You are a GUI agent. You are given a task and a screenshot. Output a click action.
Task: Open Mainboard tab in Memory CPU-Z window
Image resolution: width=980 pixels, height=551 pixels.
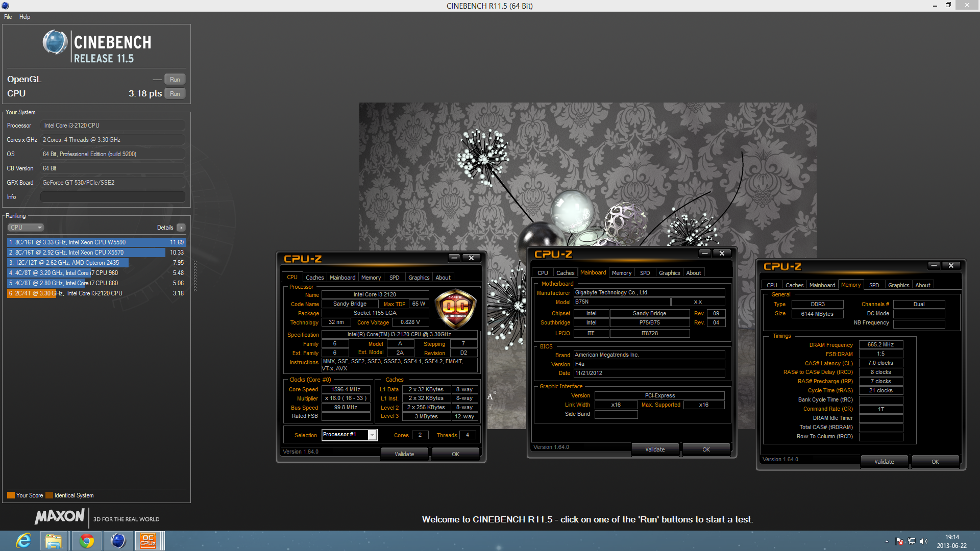pos(822,285)
